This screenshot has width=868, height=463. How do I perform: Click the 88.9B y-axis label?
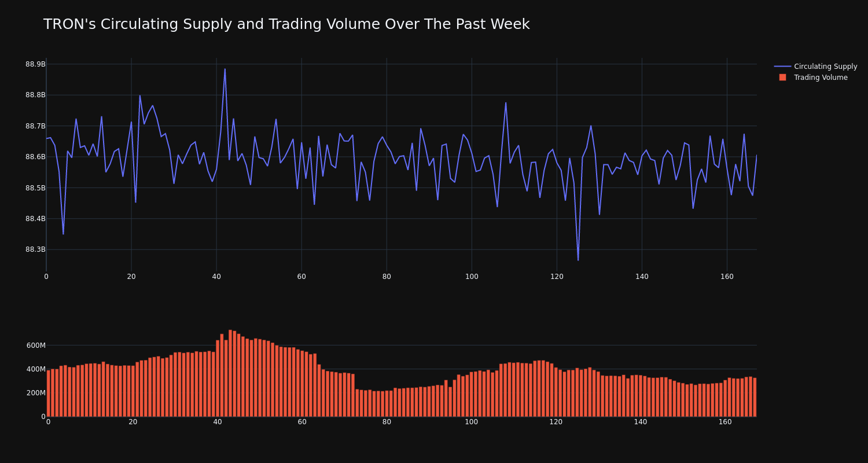click(x=35, y=64)
